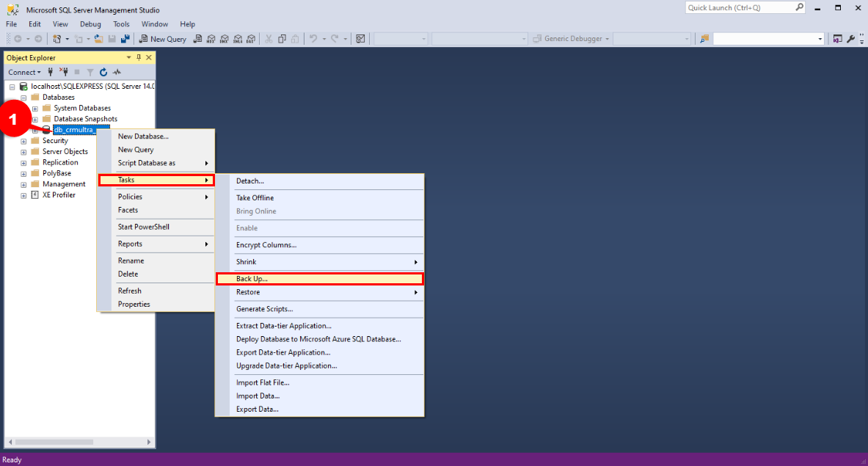Click the Database Engine Query icon
Image resolution: width=868 pixels, height=466 pixels.
coord(197,39)
